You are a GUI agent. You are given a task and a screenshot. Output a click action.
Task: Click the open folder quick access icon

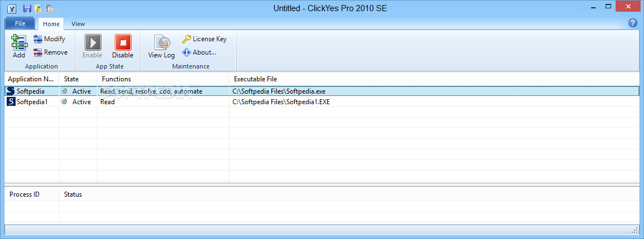pos(38,8)
